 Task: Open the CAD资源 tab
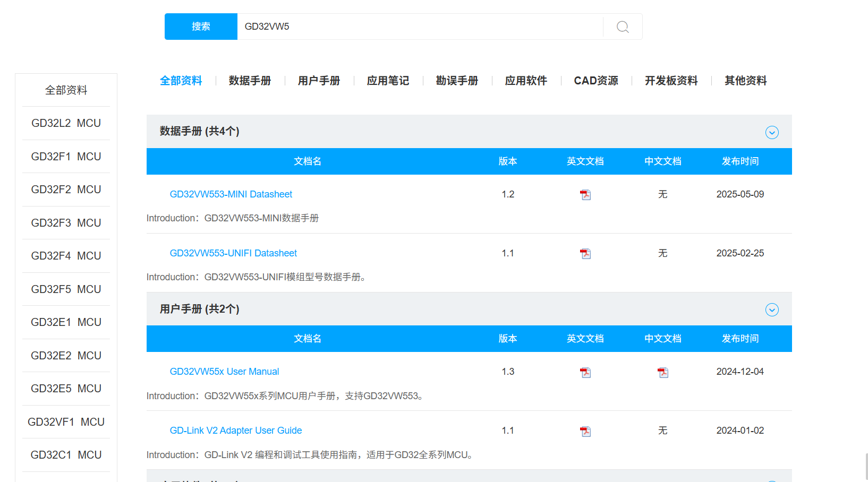tap(595, 81)
